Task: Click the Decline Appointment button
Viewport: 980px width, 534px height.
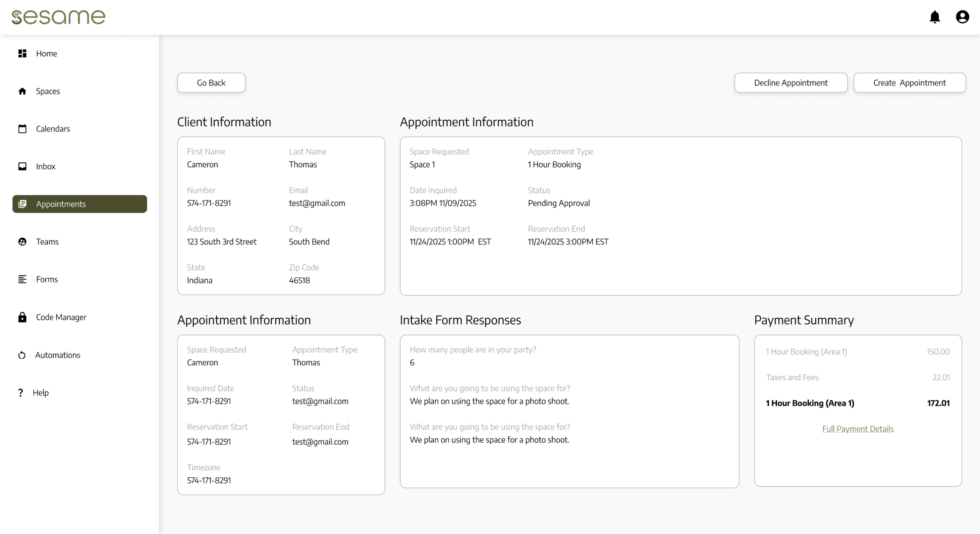Action: pyautogui.click(x=791, y=83)
